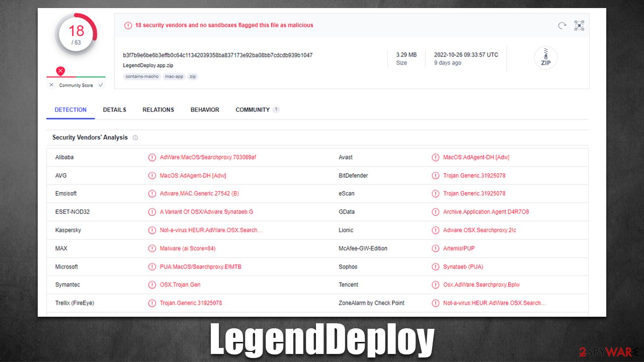The height and width of the screenshot is (362, 644).
Task: Click the warning icon next to Alibaba's detection
Action: 152,157
